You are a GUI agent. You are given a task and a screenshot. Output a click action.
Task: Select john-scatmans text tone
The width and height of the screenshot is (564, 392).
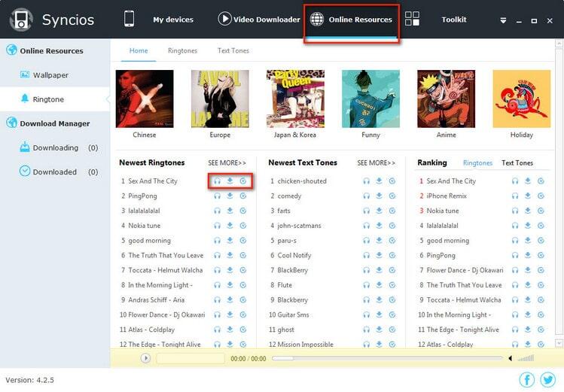click(299, 226)
